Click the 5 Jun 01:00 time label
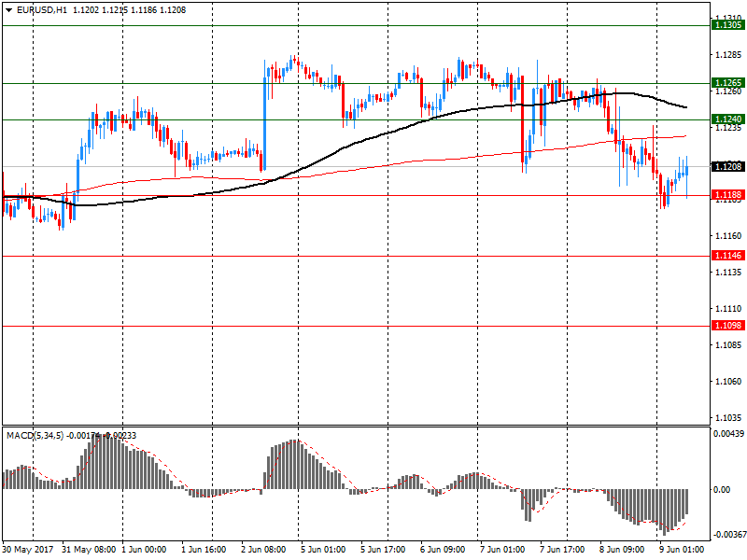Viewport: 747px width, 560px height. tap(323, 550)
